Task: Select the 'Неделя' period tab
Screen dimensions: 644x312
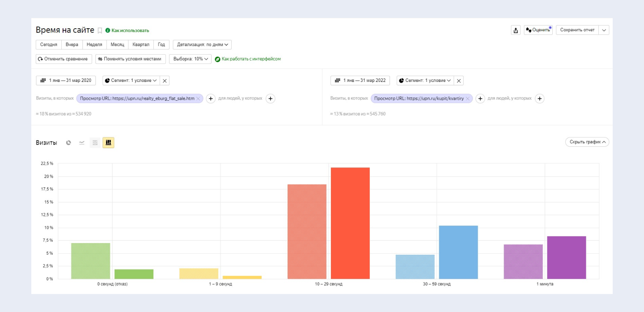Action: click(x=94, y=45)
